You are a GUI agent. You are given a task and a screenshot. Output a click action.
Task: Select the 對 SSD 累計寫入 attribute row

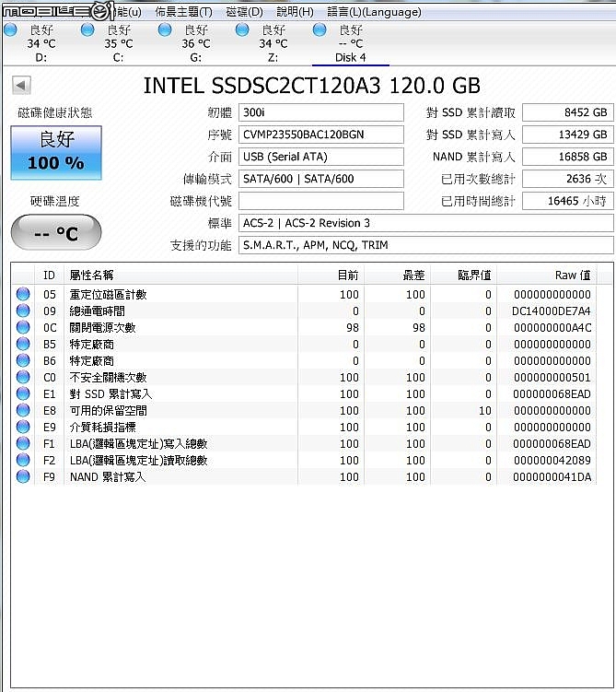click(304, 393)
